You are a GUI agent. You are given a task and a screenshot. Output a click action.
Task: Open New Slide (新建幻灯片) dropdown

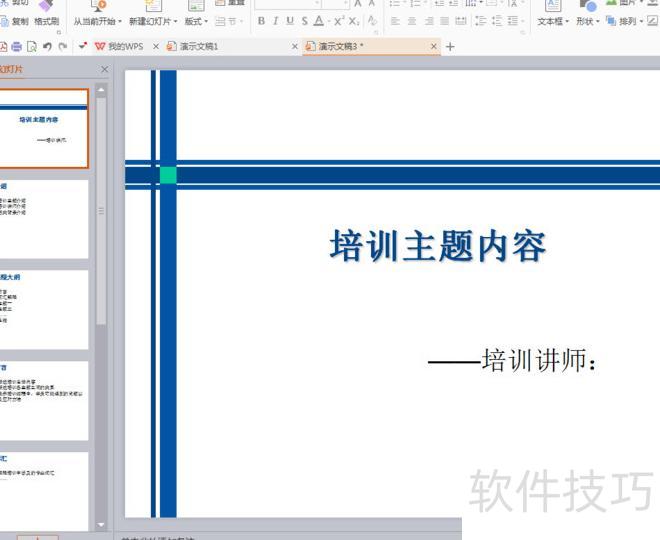pyautogui.click(x=153, y=21)
